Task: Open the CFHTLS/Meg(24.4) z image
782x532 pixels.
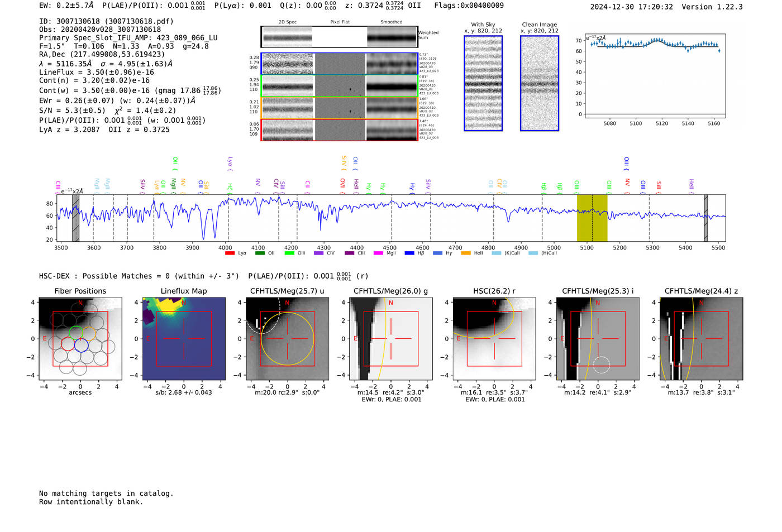Action: coord(702,339)
